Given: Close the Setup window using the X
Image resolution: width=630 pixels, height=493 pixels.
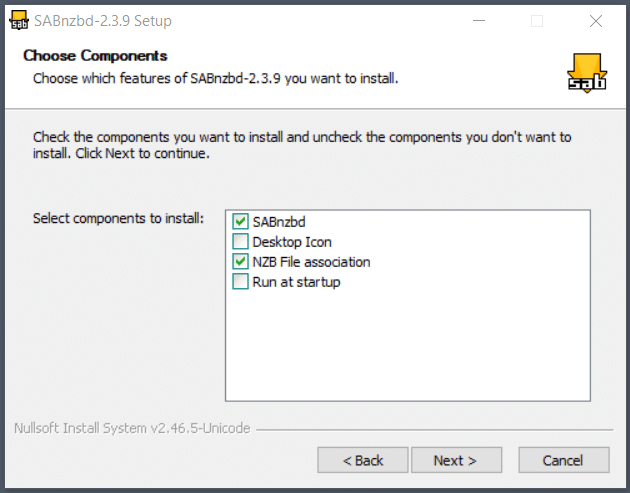Looking at the screenshot, I should [x=595, y=21].
